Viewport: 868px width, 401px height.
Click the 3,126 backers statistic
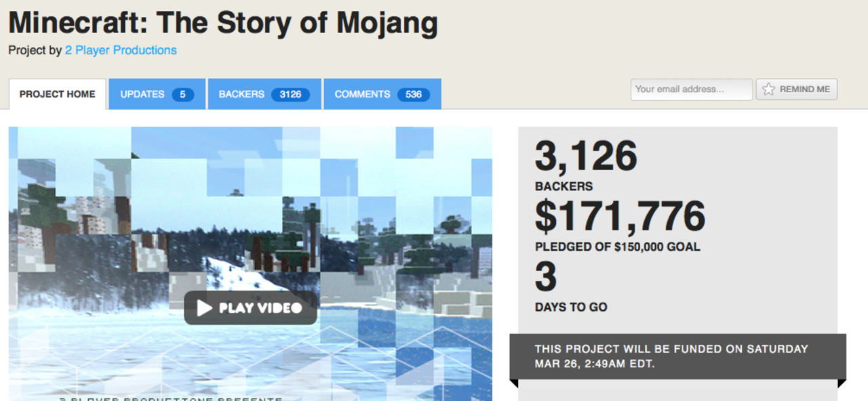point(585,156)
